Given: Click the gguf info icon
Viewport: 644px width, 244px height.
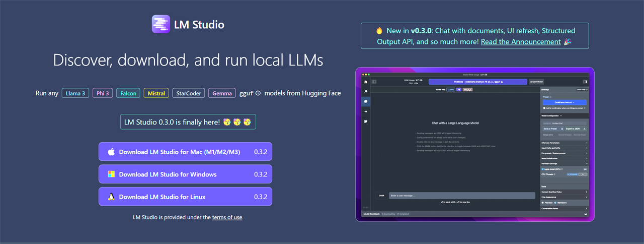Looking at the screenshot, I should 258,93.
